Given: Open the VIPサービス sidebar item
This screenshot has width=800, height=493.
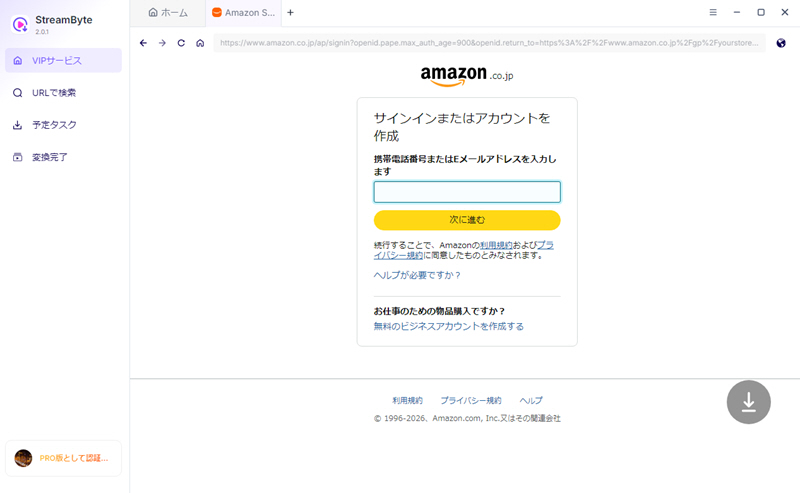Looking at the screenshot, I should tap(63, 60).
